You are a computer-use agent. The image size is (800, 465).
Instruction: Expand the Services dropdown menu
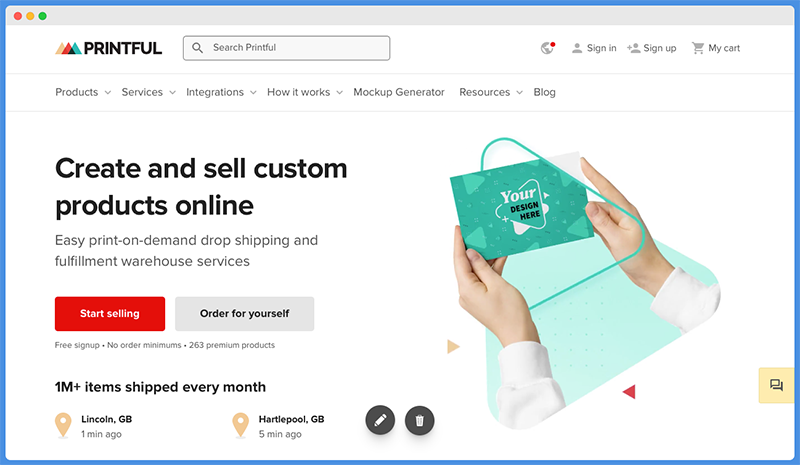pos(148,92)
